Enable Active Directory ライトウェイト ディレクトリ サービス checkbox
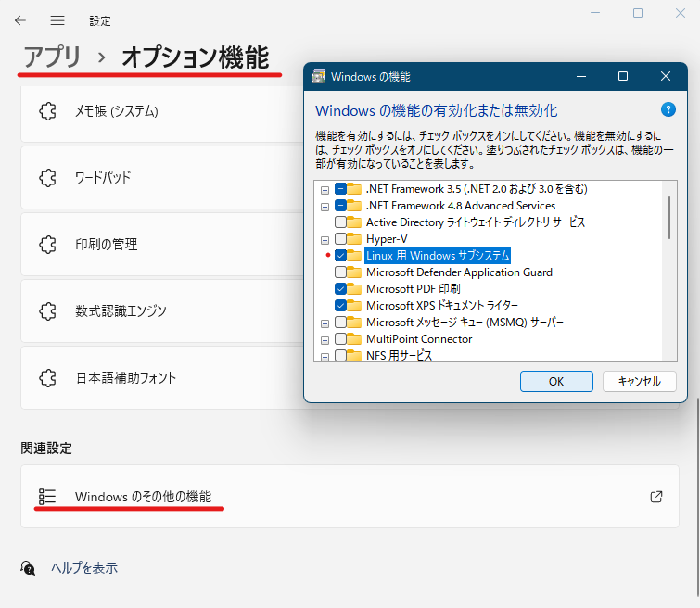Screen dimensions: 700x608 340,222
